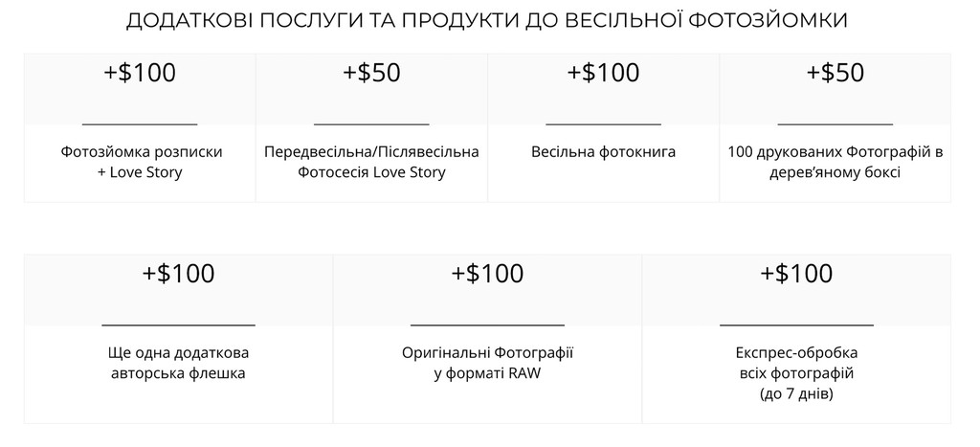Click the у дерев'яному боксі text line
The height and width of the screenshot is (447, 980).
[835, 172]
